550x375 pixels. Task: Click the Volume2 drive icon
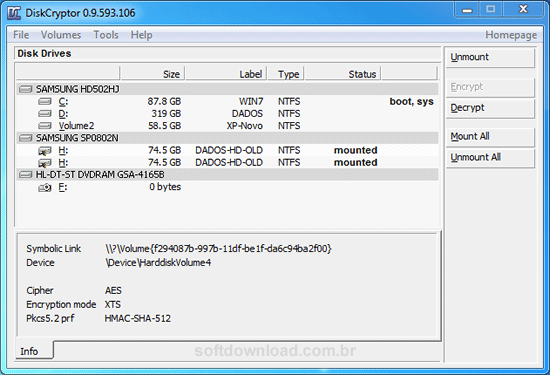(x=45, y=126)
